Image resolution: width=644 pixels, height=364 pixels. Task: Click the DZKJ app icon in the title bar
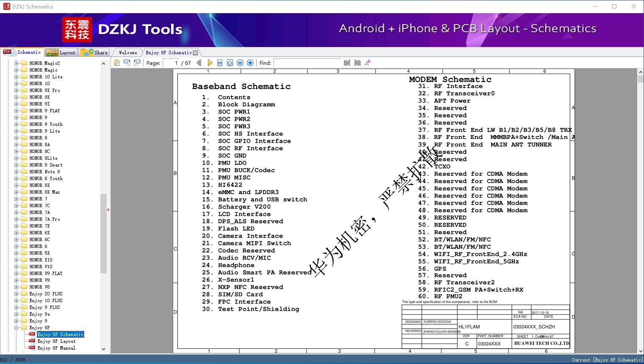coord(6,6)
